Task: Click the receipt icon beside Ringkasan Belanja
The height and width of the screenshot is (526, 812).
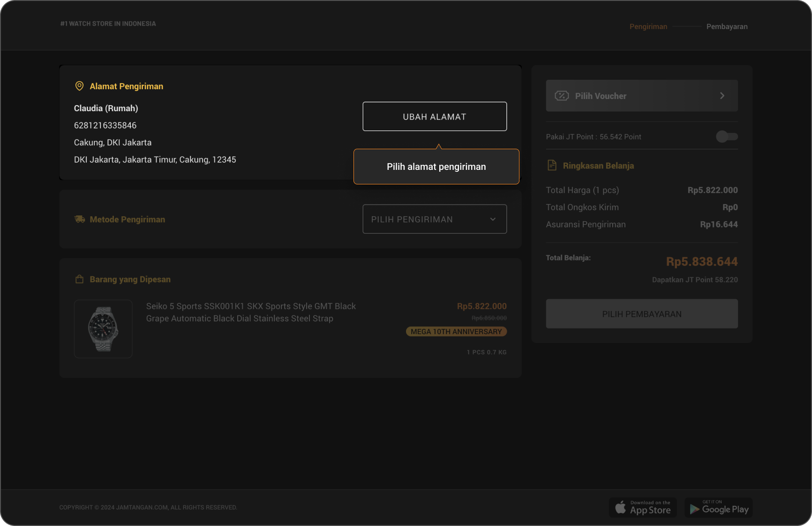Action: (552, 165)
